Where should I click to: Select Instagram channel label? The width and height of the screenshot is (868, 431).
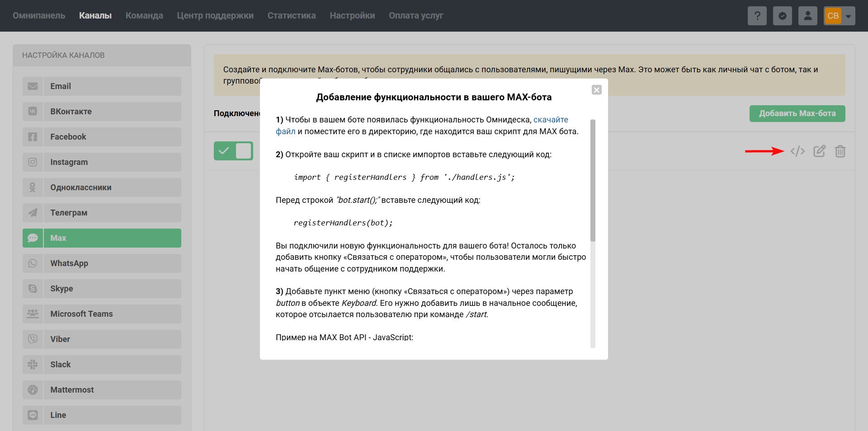pyautogui.click(x=69, y=162)
